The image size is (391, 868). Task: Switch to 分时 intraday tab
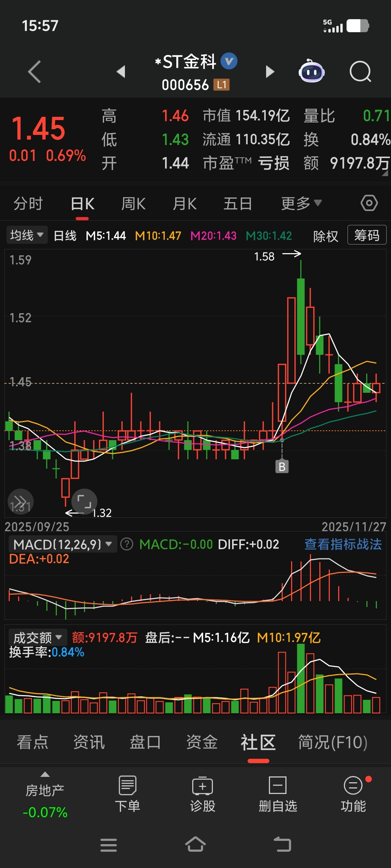28,203
